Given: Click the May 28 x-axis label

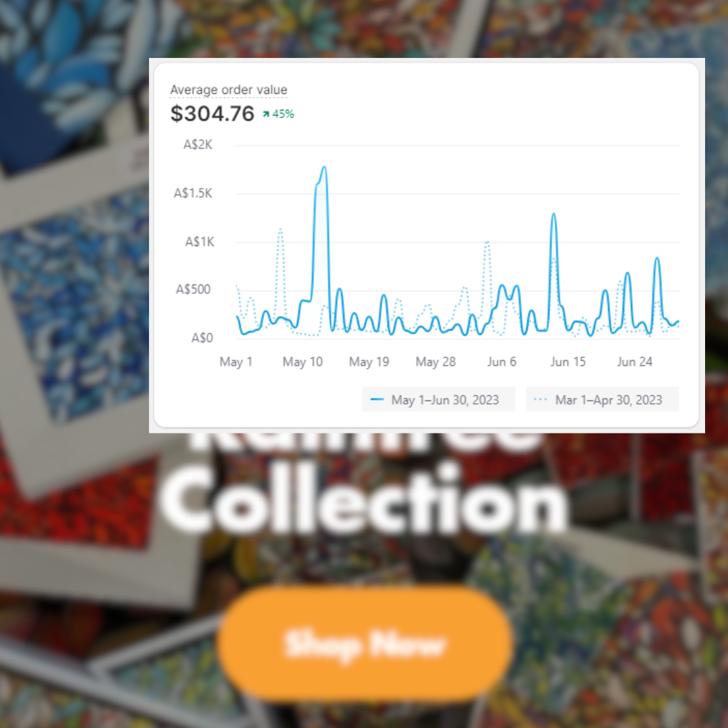Looking at the screenshot, I should pos(435,362).
